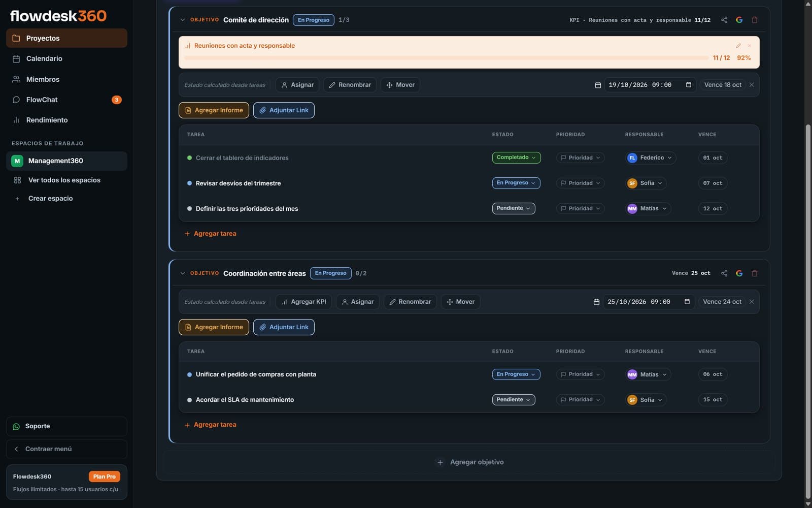Toggle status dot of Cerrar el tablero de indicadores
The height and width of the screenshot is (508, 812).
[190, 158]
